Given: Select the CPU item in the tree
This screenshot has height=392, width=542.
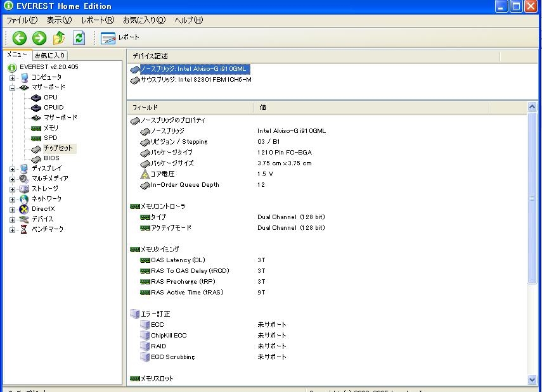Looking at the screenshot, I should click(50, 98).
